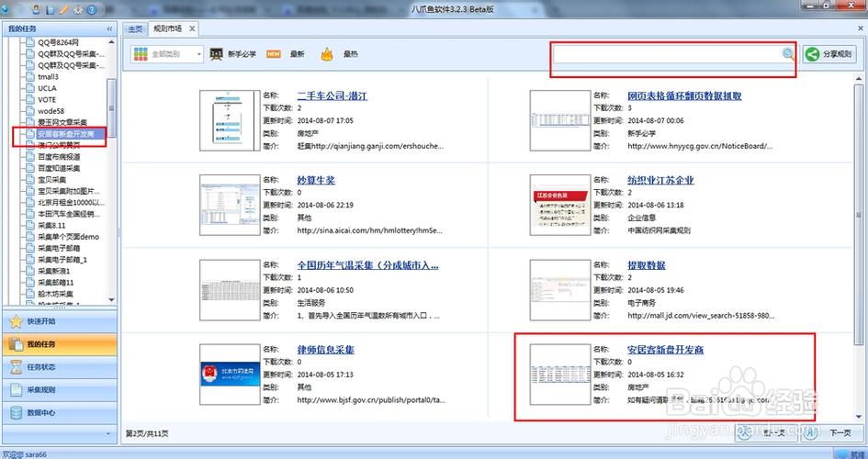Click the search magnifier icon
868x459 pixels.
click(x=788, y=53)
